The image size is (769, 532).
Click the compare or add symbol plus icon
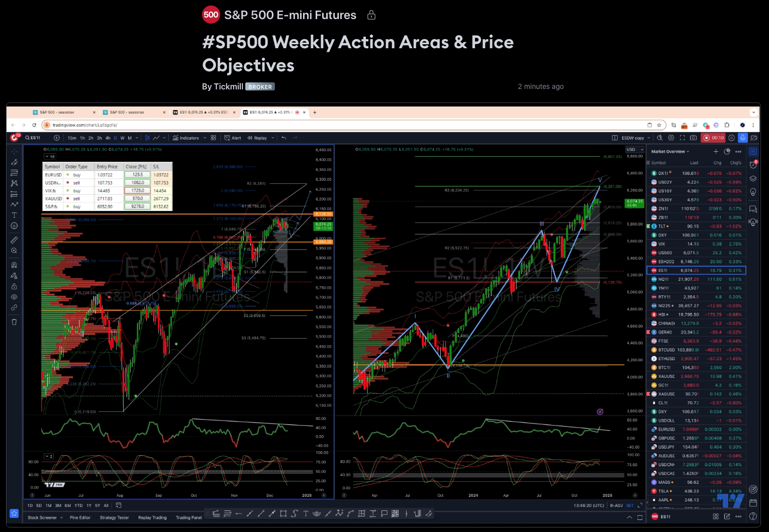[x=57, y=138]
